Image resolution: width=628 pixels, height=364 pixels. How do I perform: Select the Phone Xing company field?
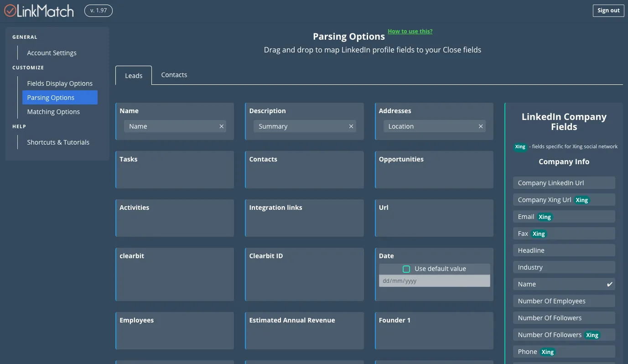[564, 352]
